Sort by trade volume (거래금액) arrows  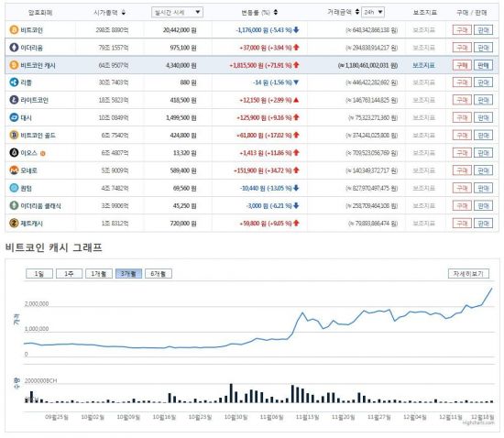pyautogui.click(x=356, y=12)
